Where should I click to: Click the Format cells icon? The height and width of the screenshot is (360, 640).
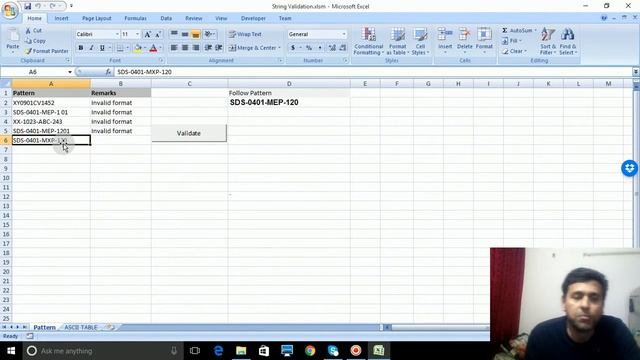click(x=484, y=34)
